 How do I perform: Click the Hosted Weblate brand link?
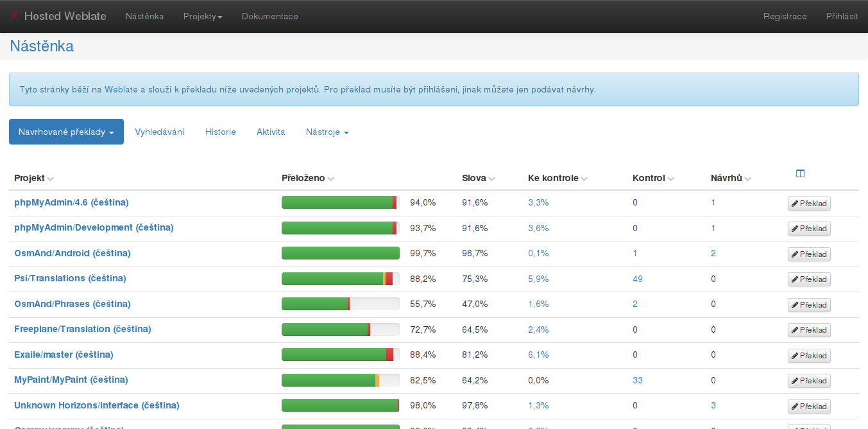point(65,16)
